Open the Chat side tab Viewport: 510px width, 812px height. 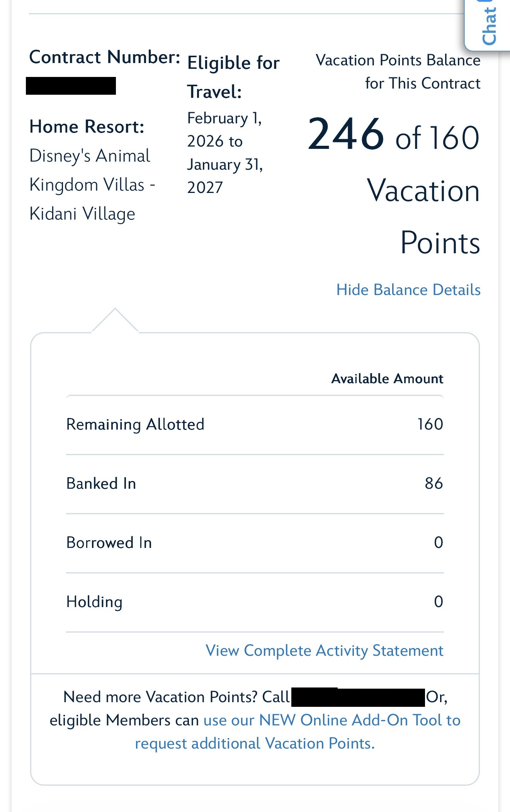489,26
